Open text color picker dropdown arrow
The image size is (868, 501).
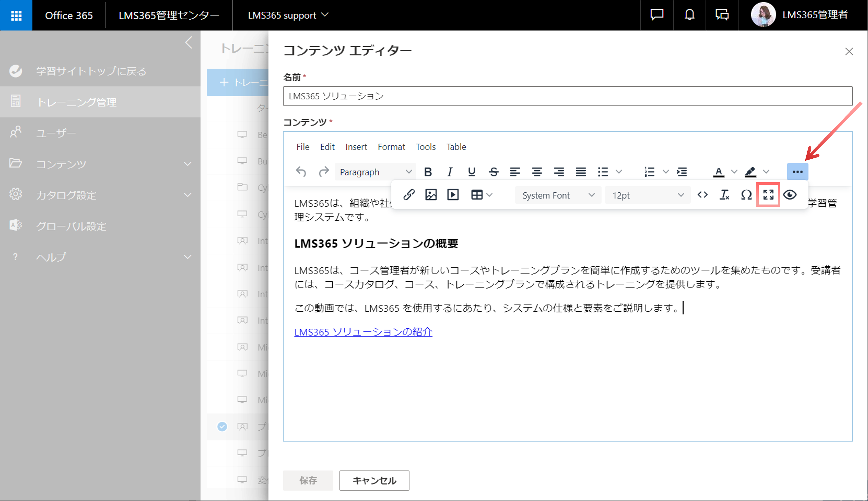734,172
